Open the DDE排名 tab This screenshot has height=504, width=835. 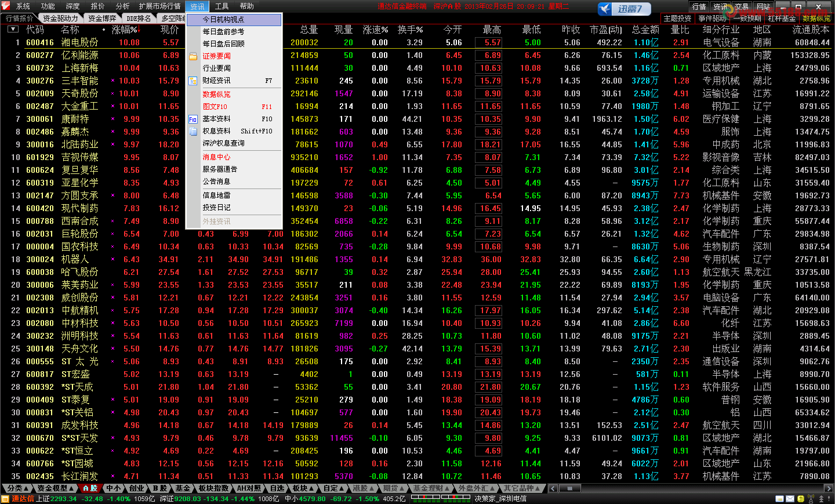139,18
